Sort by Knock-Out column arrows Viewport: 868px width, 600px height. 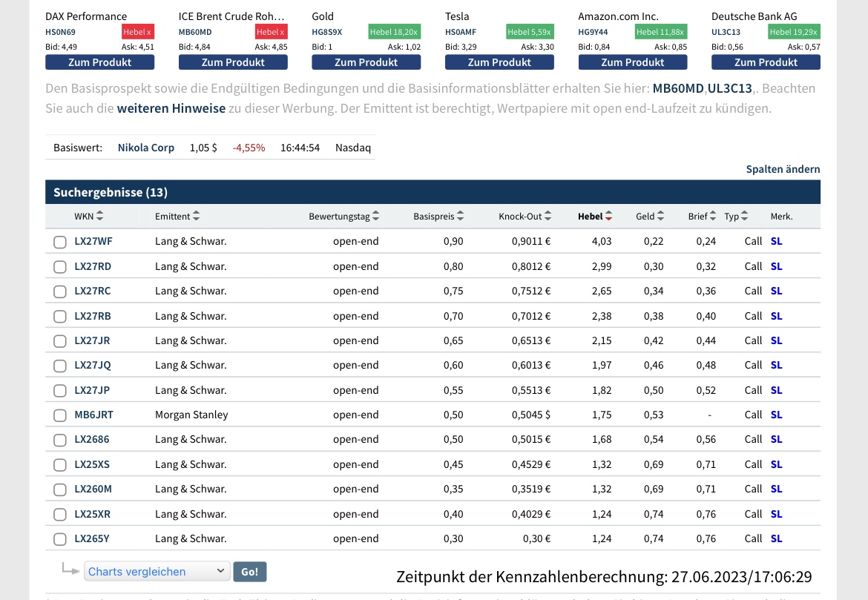(x=548, y=217)
